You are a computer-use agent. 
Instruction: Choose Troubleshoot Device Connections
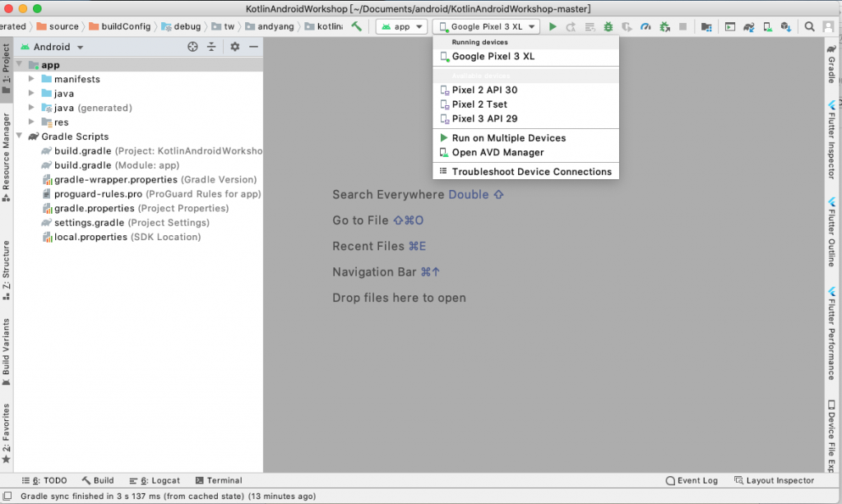[x=525, y=172]
